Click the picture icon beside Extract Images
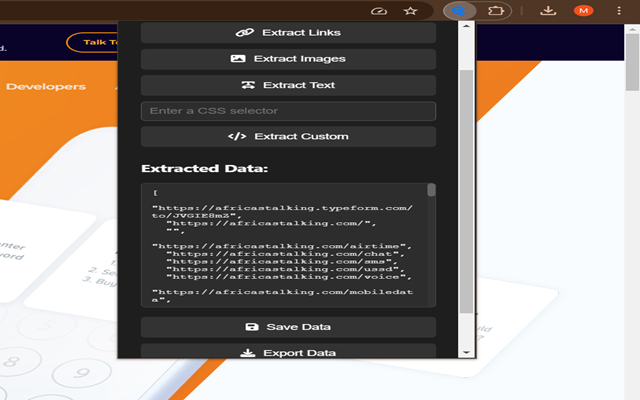640x400 pixels. (x=238, y=59)
